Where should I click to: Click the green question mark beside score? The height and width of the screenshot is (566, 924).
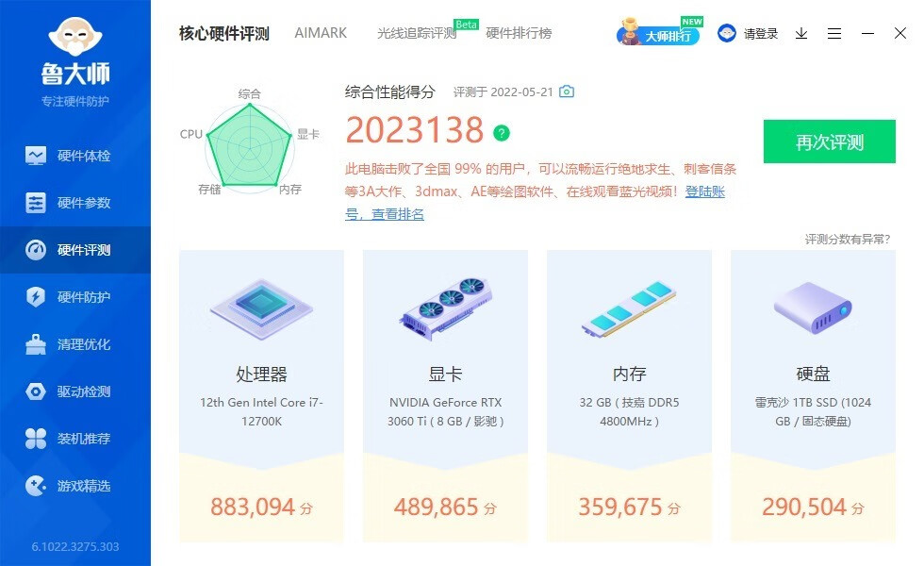(502, 133)
